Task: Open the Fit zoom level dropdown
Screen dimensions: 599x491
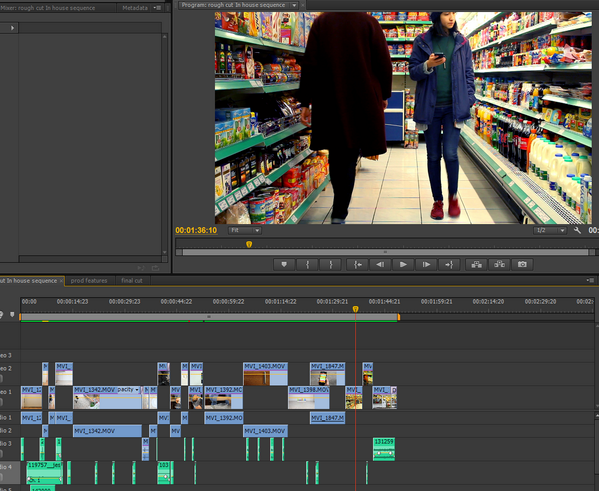Action: 245,230
